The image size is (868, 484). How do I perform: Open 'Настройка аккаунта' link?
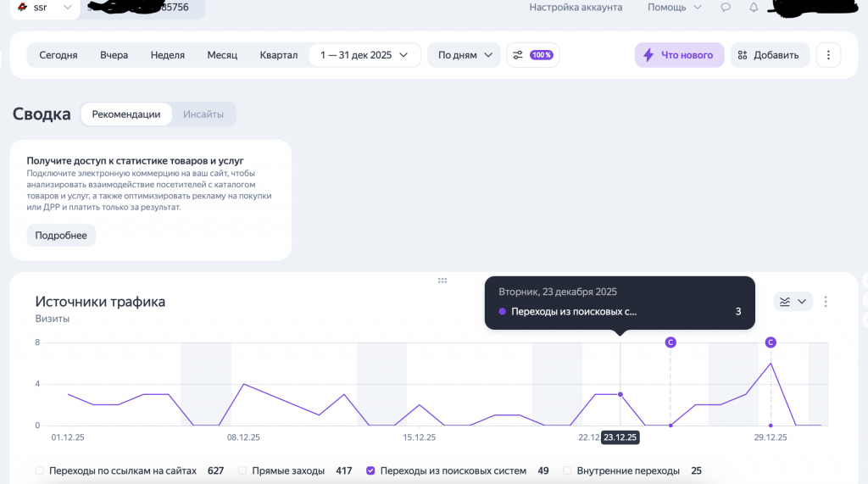click(x=576, y=7)
